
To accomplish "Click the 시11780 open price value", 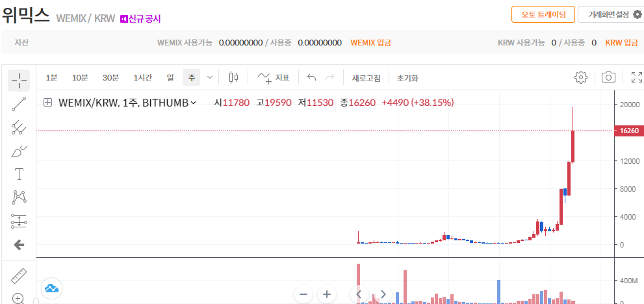I will click(232, 103).
